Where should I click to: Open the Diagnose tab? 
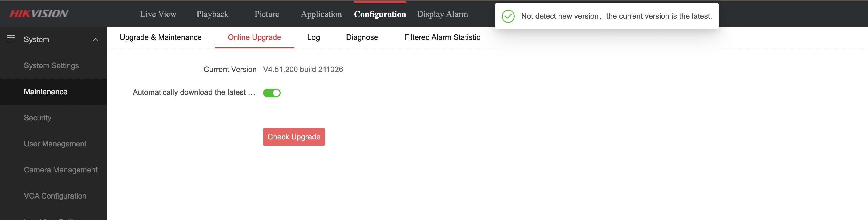coord(362,37)
